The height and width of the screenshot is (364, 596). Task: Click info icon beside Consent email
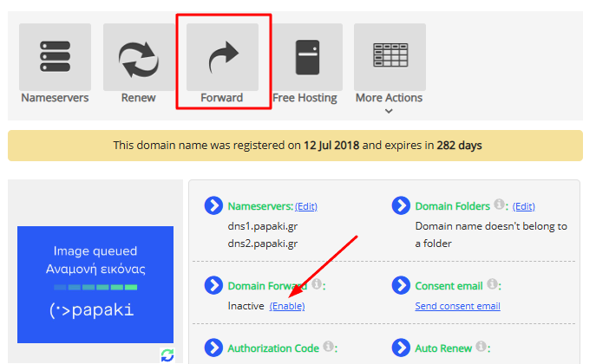pyautogui.click(x=492, y=284)
